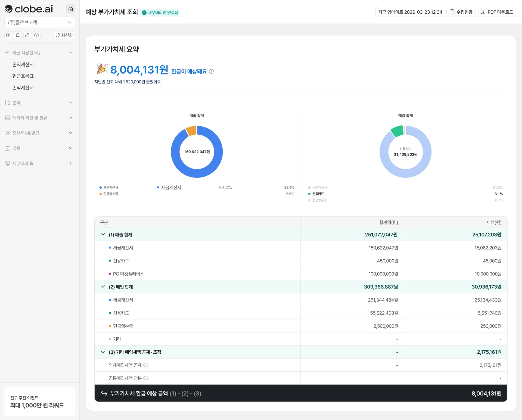522x420 pixels.
Task: Open the (주)클로브고객 company dropdown
Action: coord(40,22)
